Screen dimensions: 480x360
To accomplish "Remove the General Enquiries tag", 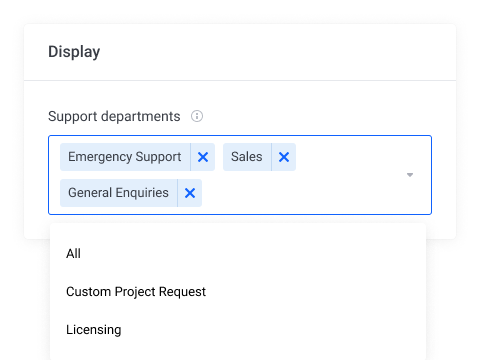I will click(x=190, y=193).
